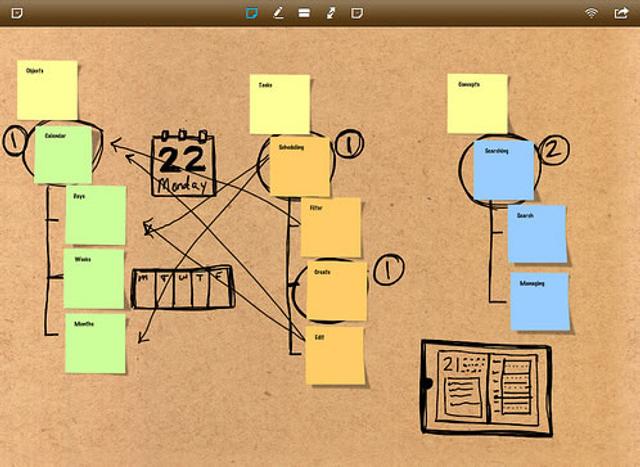Viewport: 640px width, 467px height.
Task: Click the open planner book sketch
Action: 487,388
